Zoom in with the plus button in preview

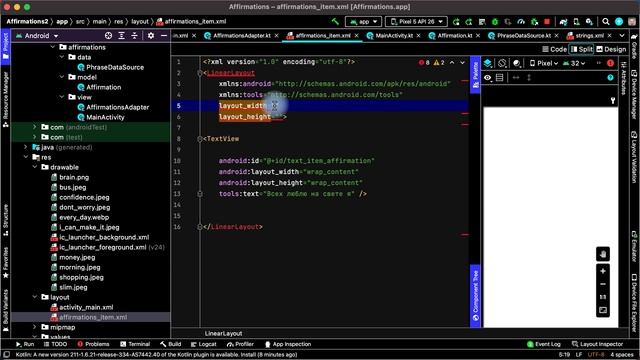tap(603, 271)
